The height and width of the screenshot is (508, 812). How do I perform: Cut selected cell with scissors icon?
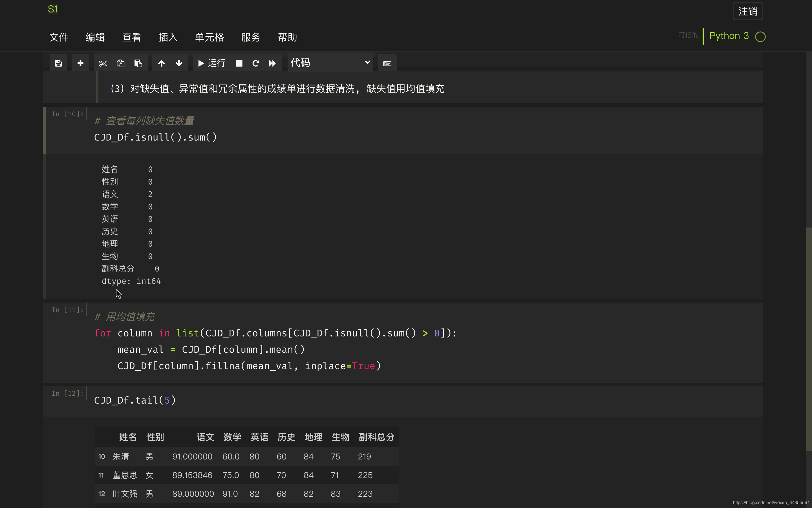pos(103,63)
